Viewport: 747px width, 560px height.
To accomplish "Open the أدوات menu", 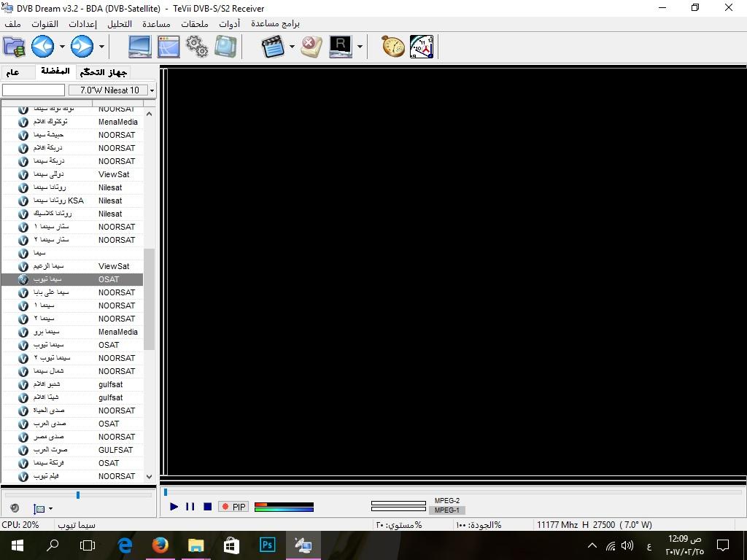I will tap(230, 24).
